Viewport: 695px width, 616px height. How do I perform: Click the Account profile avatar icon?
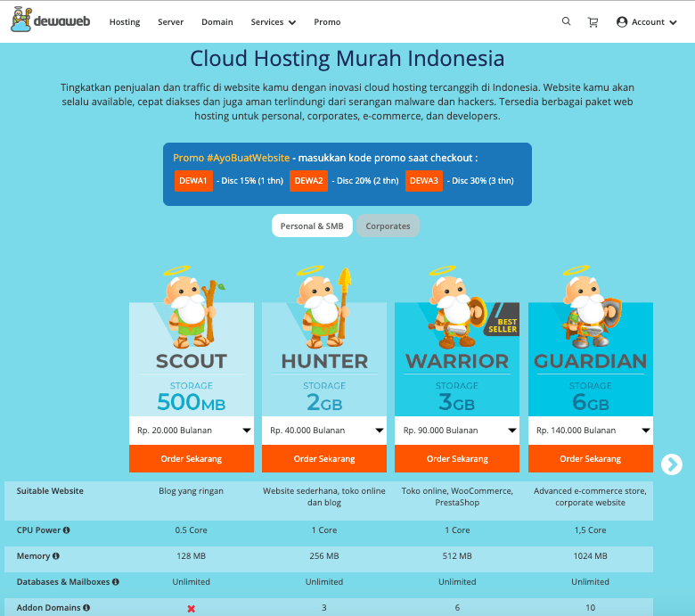(622, 21)
